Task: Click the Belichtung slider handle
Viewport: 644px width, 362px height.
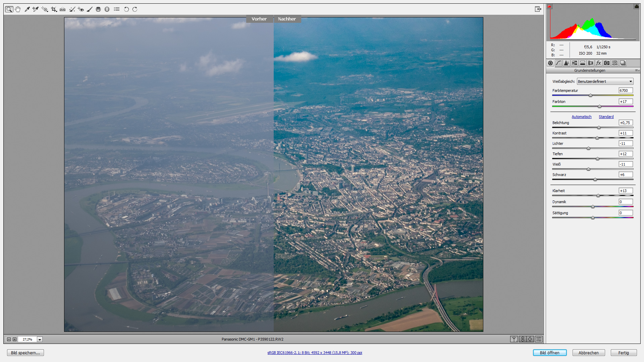Action: pos(599,128)
